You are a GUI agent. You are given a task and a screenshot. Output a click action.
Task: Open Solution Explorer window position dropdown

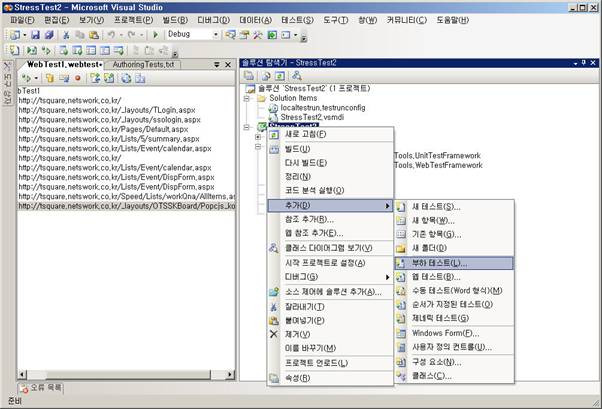coord(576,63)
